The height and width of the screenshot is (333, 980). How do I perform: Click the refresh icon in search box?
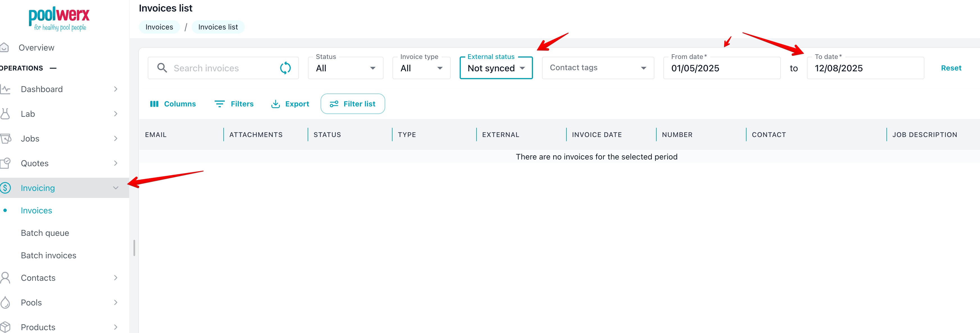(x=285, y=68)
